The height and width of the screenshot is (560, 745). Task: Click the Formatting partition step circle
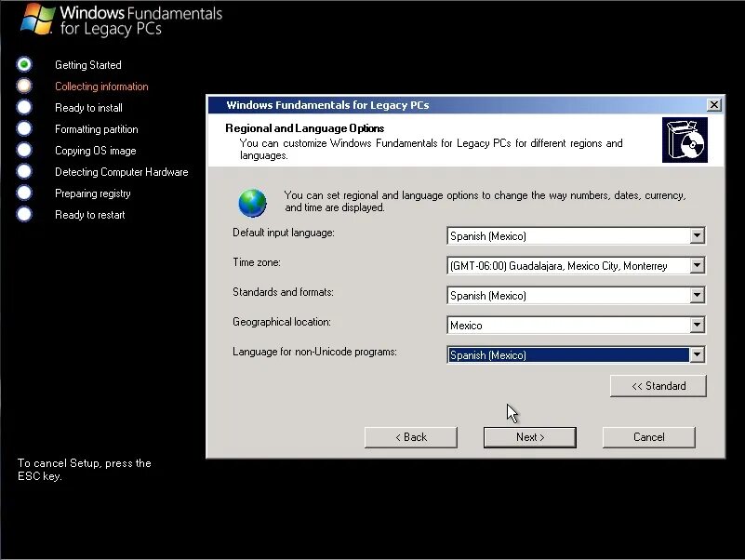coord(24,129)
